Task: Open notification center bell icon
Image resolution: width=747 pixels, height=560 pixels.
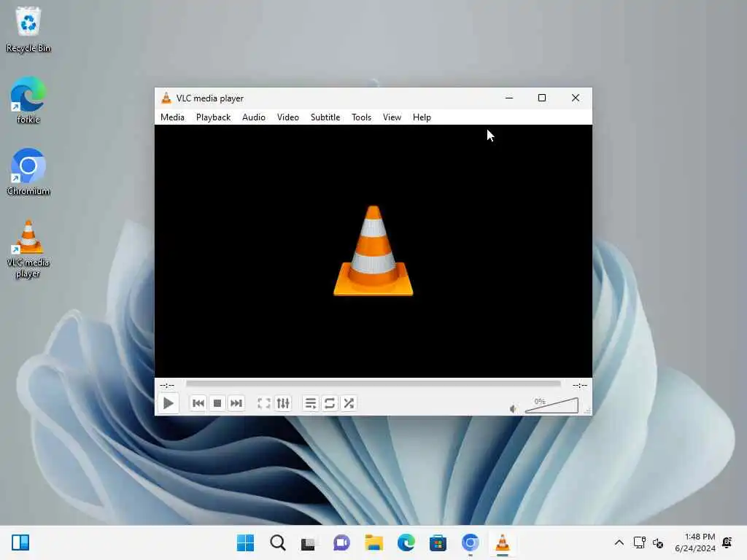Action: click(727, 542)
